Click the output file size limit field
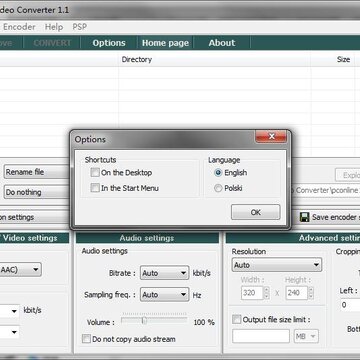 click(x=261, y=336)
